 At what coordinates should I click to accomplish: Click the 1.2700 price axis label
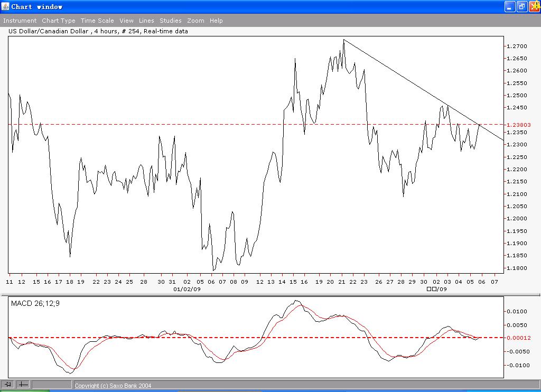click(517, 46)
